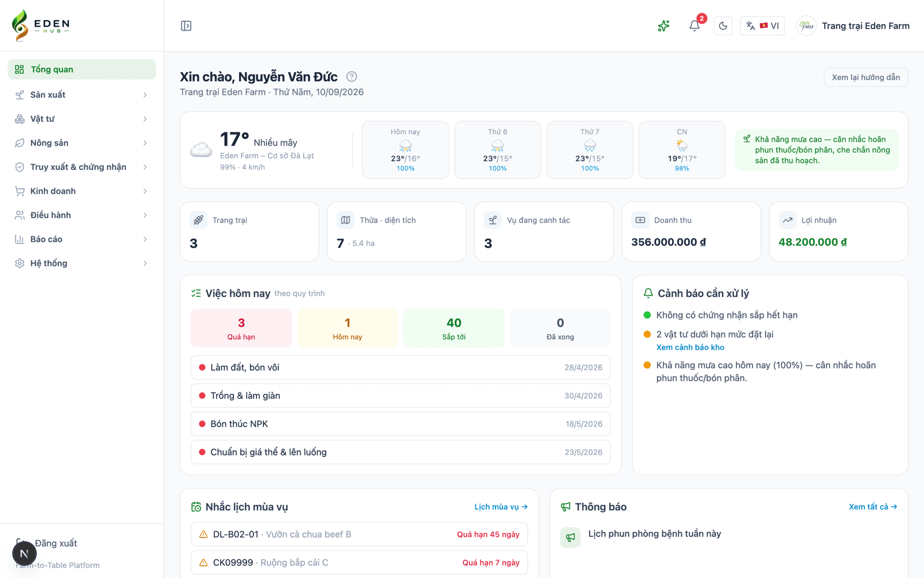
Task: Open the AI sparkle assistant icon
Action: (x=664, y=26)
